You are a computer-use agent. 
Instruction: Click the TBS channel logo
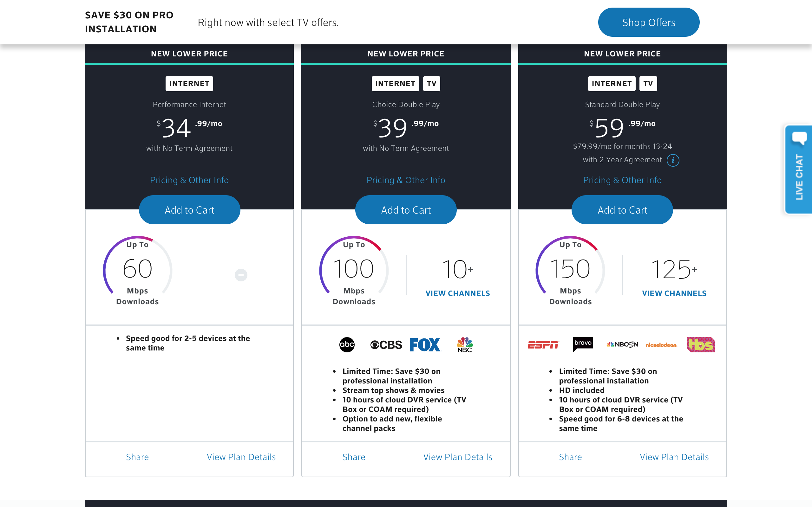click(701, 345)
